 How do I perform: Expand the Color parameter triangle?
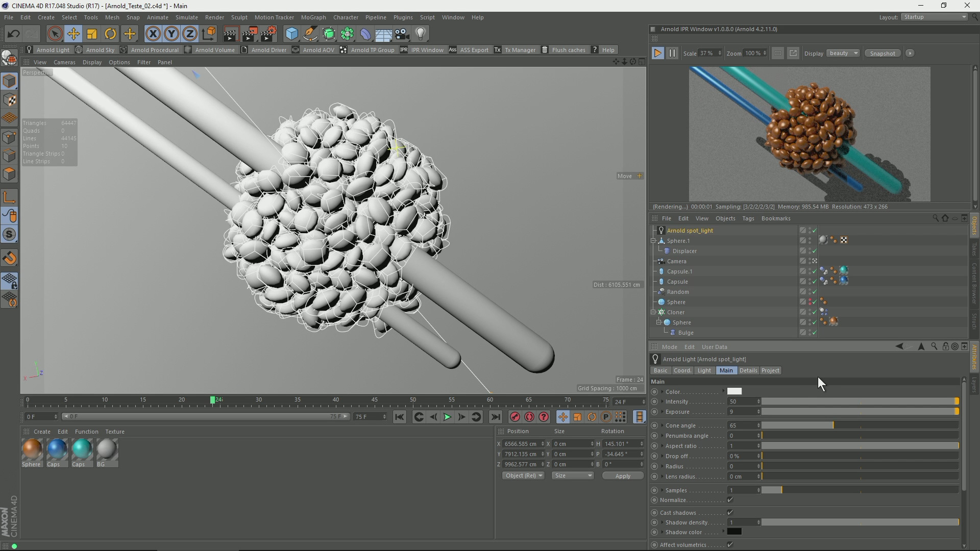[662, 392]
